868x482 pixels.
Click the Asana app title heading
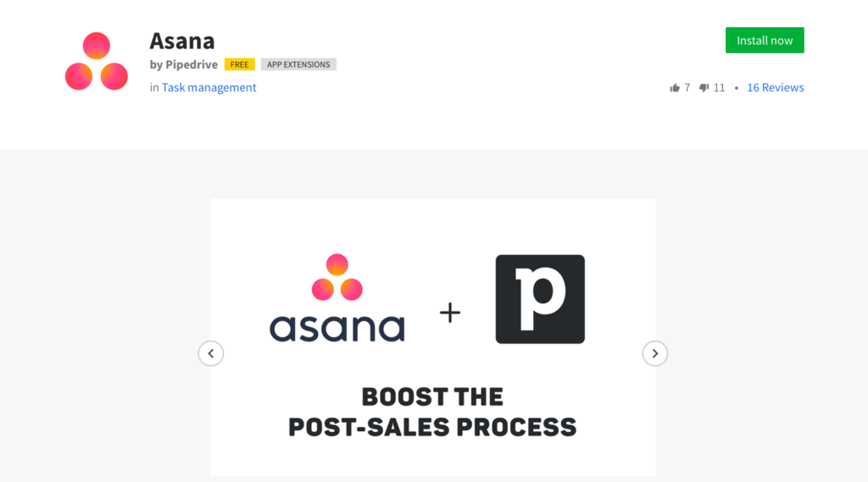tap(182, 41)
